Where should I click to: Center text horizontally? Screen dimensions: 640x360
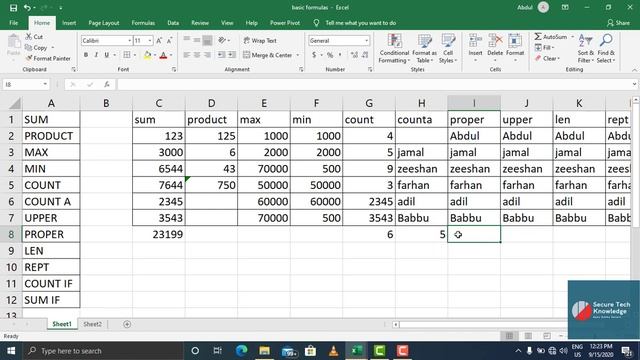tap(197, 55)
